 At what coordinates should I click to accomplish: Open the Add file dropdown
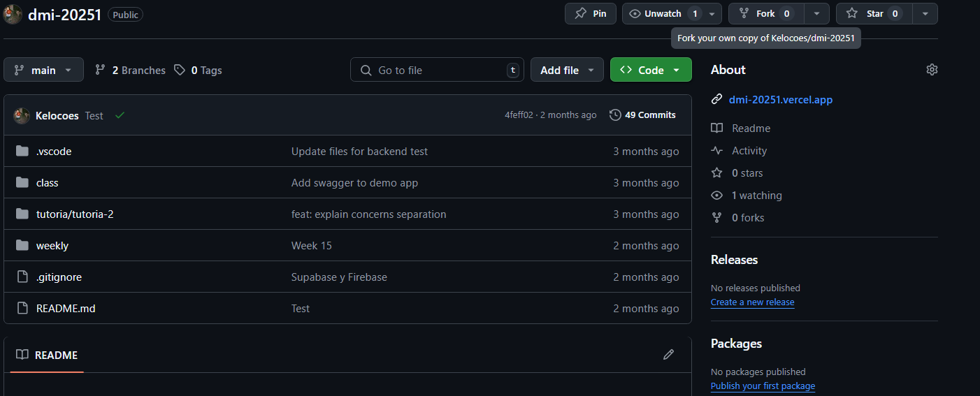[x=567, y=70]
